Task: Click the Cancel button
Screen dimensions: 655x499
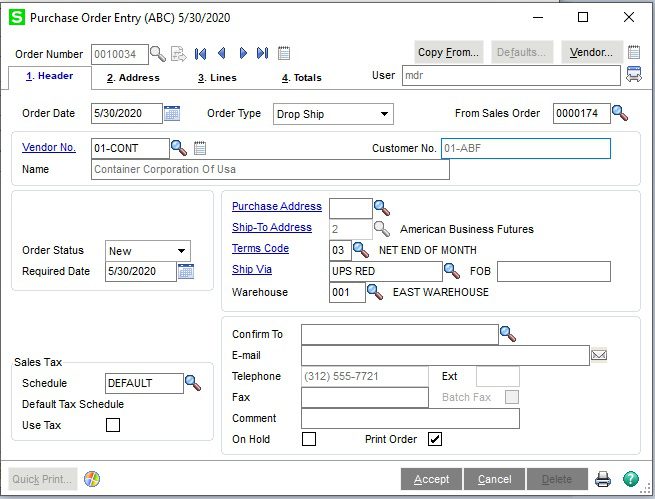Action: coord(495,479)
